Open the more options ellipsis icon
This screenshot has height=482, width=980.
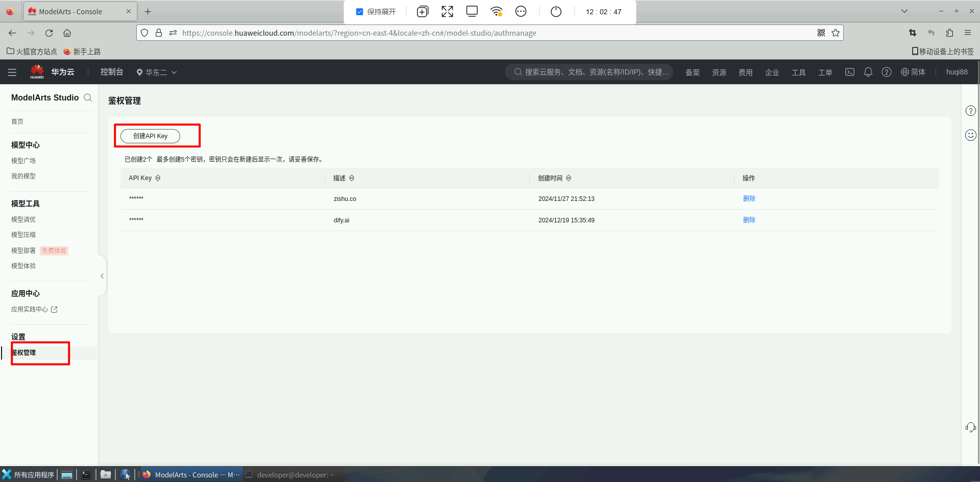[x=521, y=12]
